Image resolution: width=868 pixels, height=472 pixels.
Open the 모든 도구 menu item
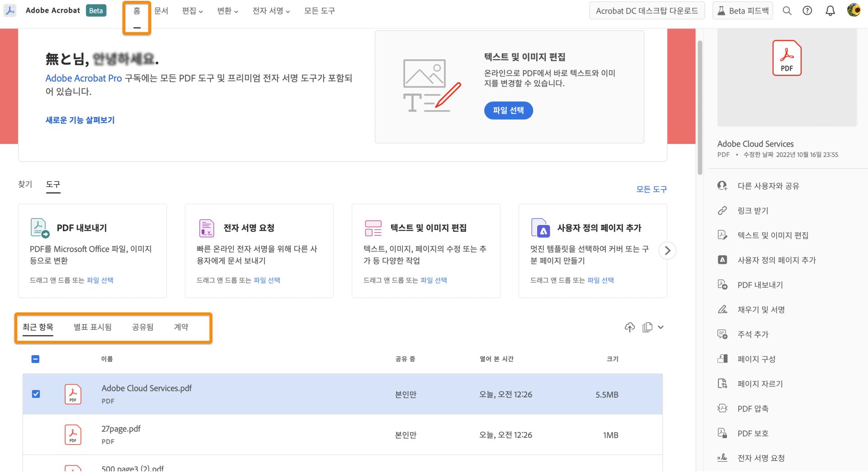[x=320, y=11]
